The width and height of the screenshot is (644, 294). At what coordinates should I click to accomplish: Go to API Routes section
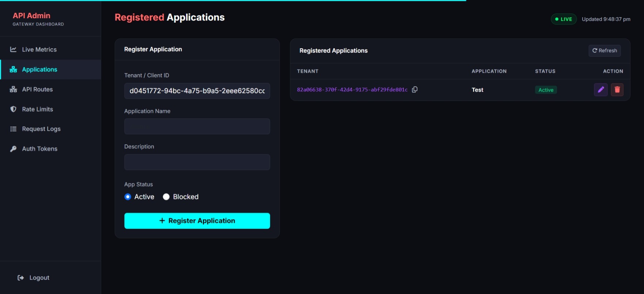50,89
